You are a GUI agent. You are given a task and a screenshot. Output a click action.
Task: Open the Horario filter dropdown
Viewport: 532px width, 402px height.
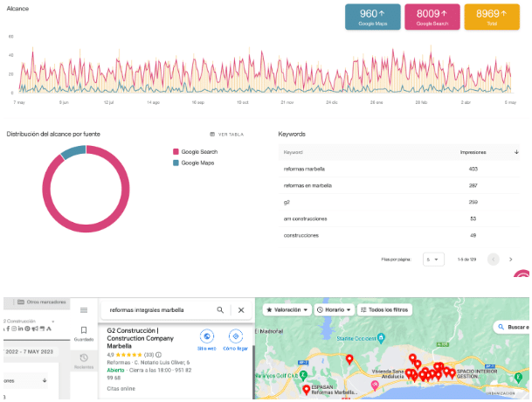(336, 309)
